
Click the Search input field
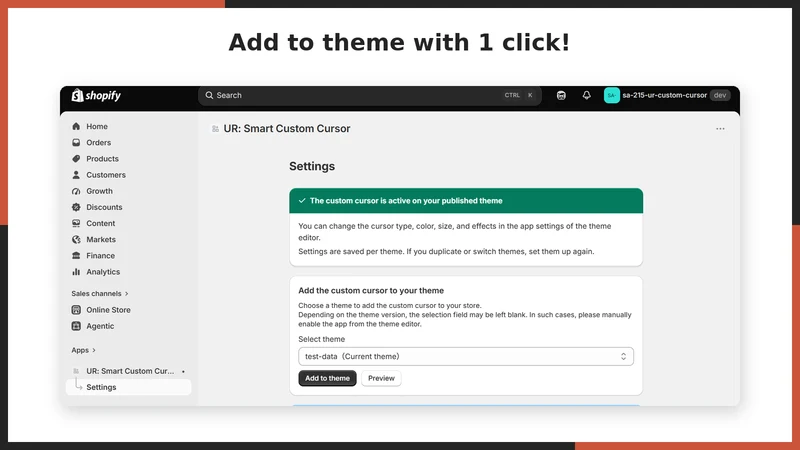point(369,95)
